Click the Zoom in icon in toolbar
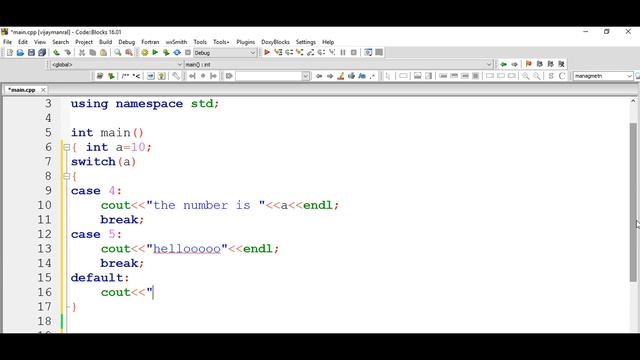The width and height of the screenshot is (640, 360). (526, 76)
